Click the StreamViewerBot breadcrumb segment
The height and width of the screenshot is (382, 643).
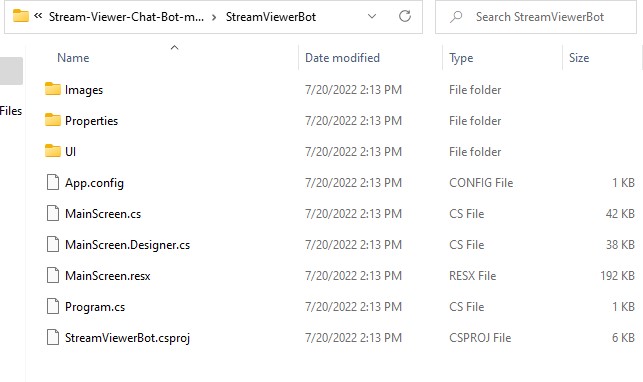(271, 17)
